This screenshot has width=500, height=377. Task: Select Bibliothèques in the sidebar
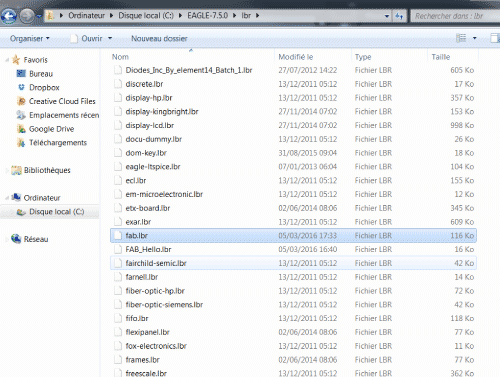click(x=47, y=170)
